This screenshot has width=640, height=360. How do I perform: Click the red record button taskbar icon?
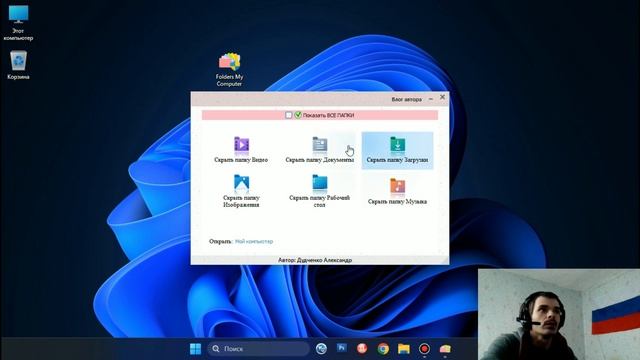(424, 349)
